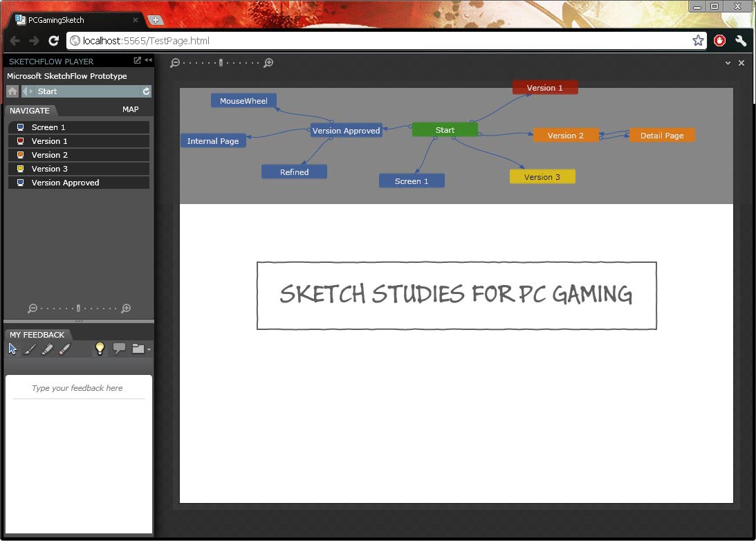
Task: Toggle the lightbulb feedback visibility
Action: 100,348
